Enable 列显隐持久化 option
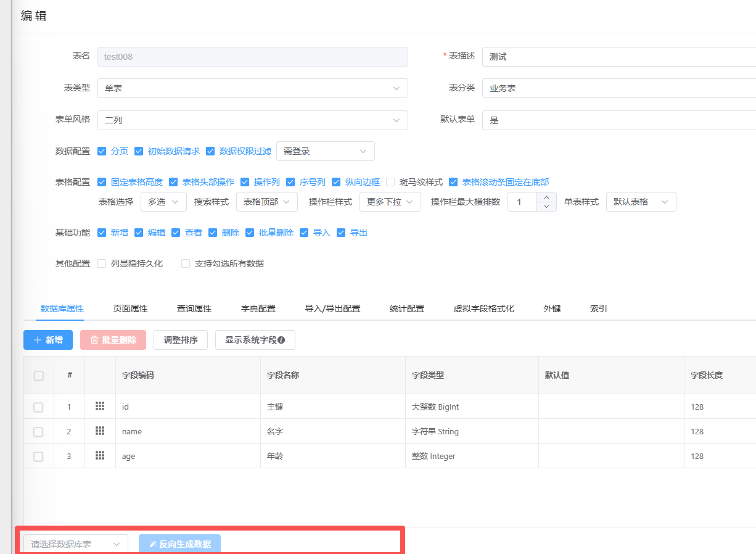The image size is (756, 554). (102, 263)
